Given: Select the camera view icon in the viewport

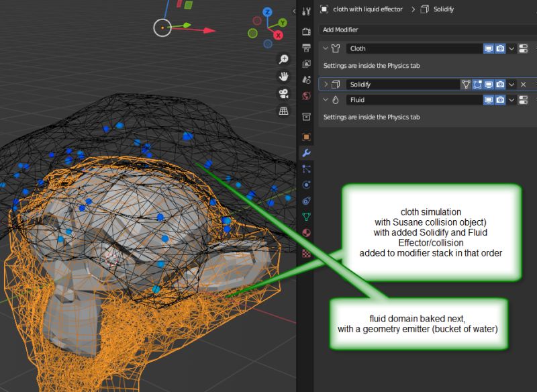Looking at the screenshot, I should (284, 95).
